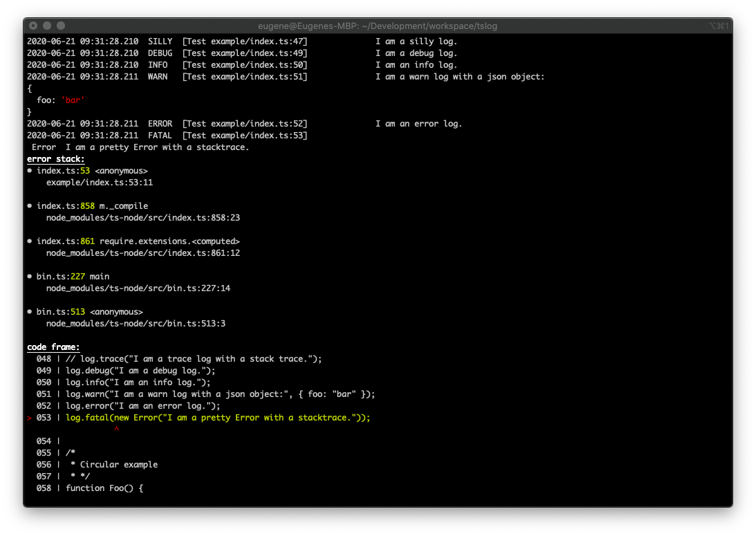Click the SILLY log line timestamp
This screenshot has width=756, height=536.
click(x=82, y=41)
